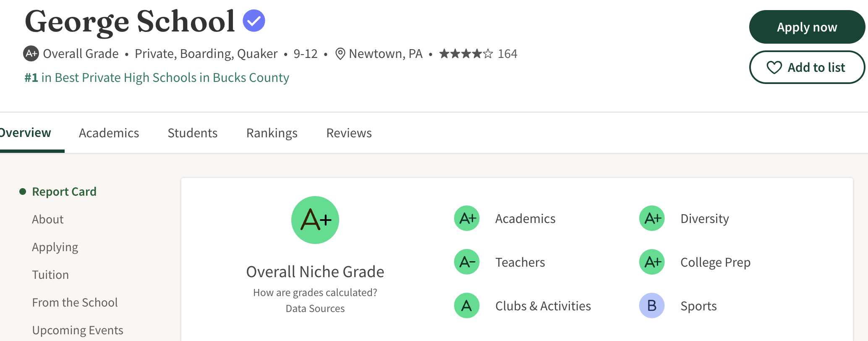The image size is (868, 341).
Task: Click the Academics A+ grade badge
Action: tap(467, 218)
